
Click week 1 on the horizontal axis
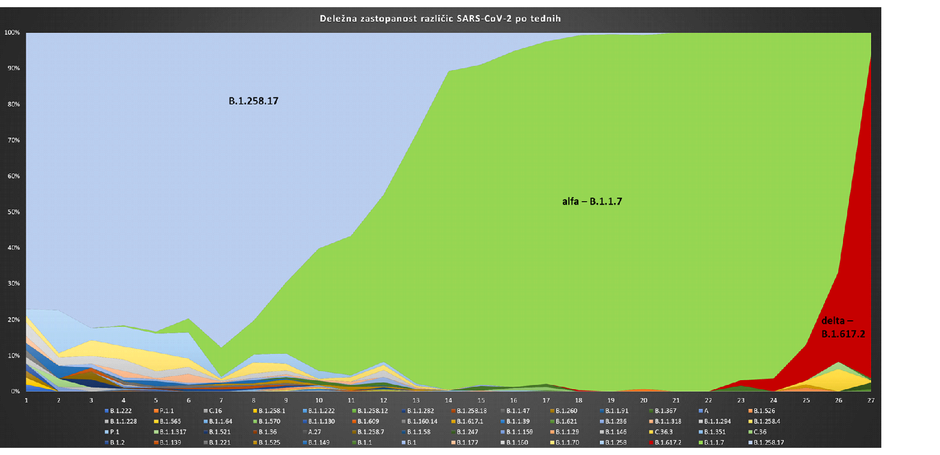(26, 399)
